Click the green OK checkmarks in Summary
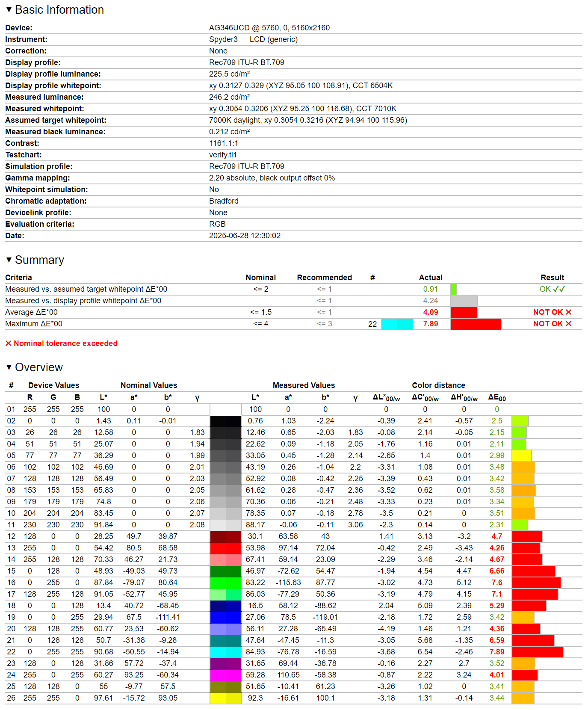588x710 pixels. coord(558,289)
